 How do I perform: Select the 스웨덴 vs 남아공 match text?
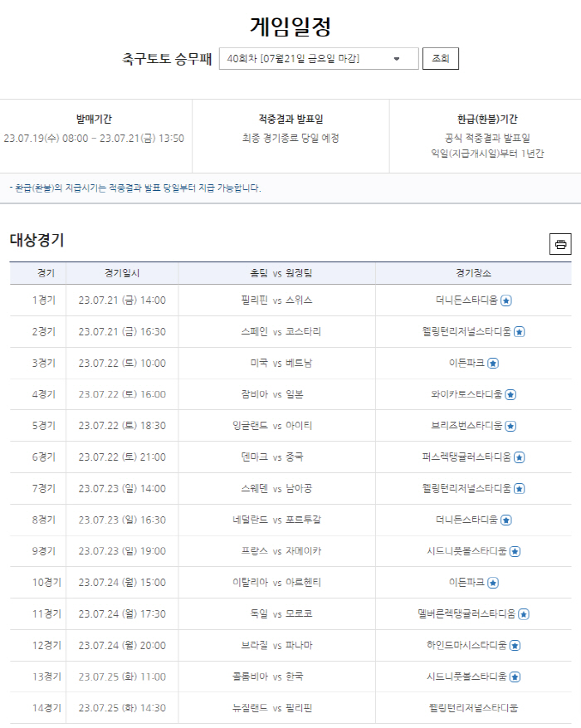coord(276,488)
